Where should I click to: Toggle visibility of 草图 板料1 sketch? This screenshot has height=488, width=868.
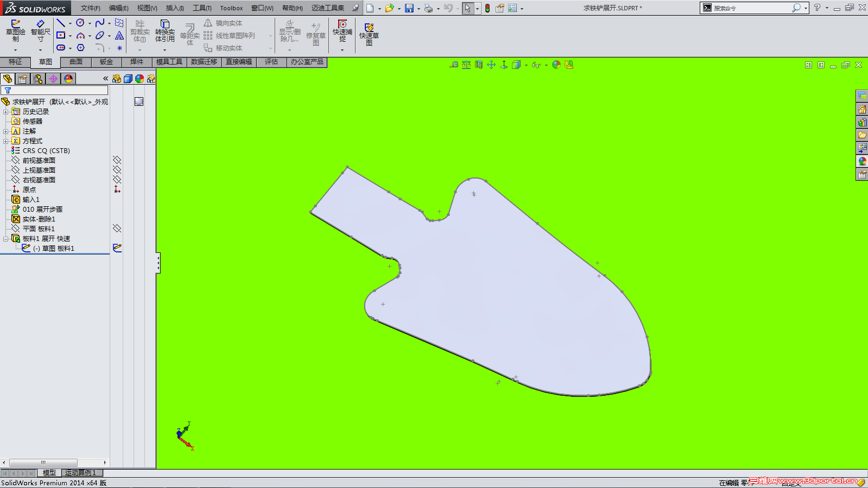coord(117,248)
